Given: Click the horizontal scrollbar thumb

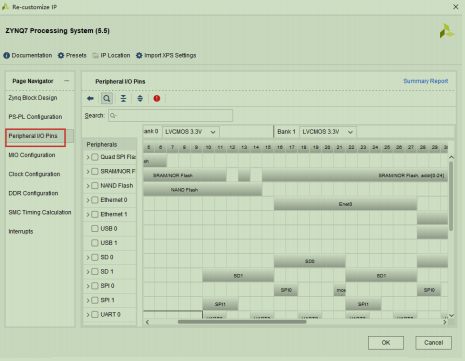Looking at the screenshot, I should coord(242,322).
